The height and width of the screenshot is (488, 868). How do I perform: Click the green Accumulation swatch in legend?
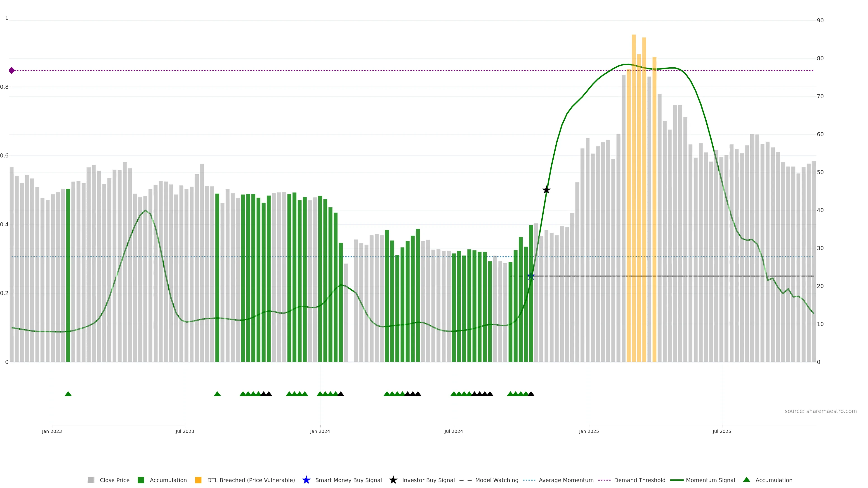click(141, 480)
